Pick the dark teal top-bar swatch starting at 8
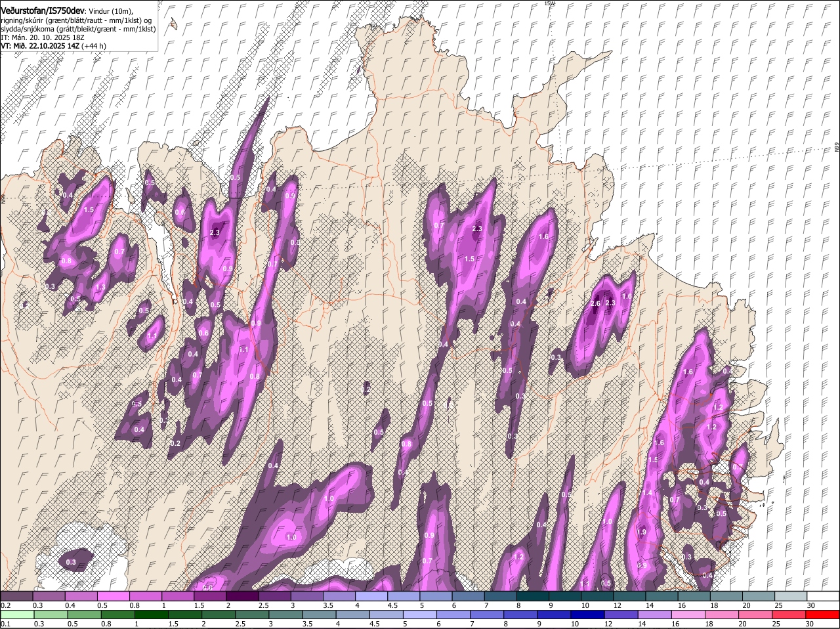This screenshot has width=840, height=629. [x=532, y=596]
